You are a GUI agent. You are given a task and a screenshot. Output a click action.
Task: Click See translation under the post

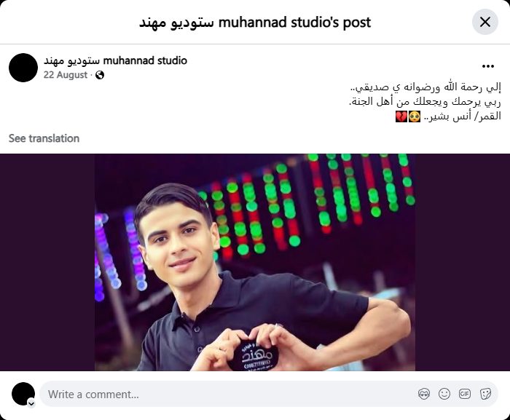point(44,138)
